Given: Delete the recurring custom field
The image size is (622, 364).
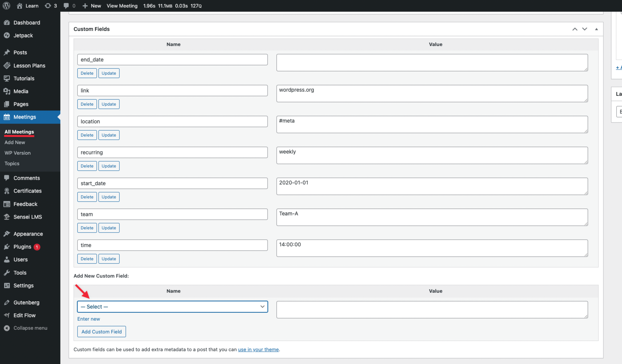Looking at the screenshot, I should 87,166.
